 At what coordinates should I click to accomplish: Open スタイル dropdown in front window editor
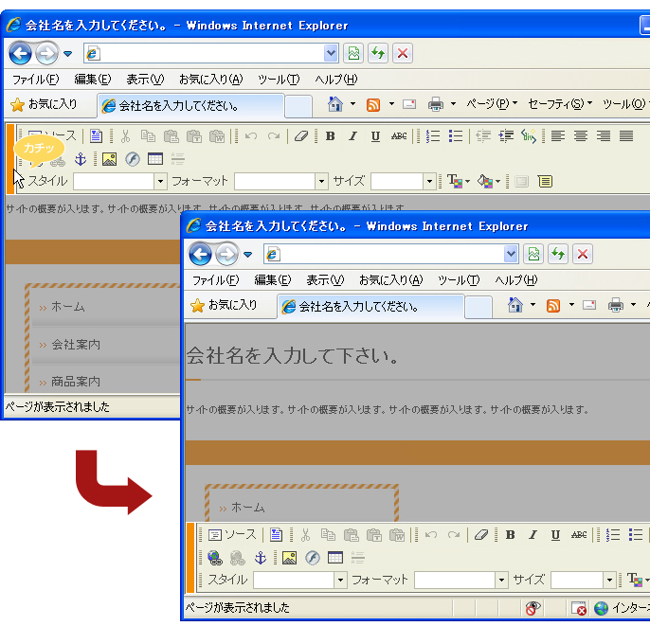point(300,581)
